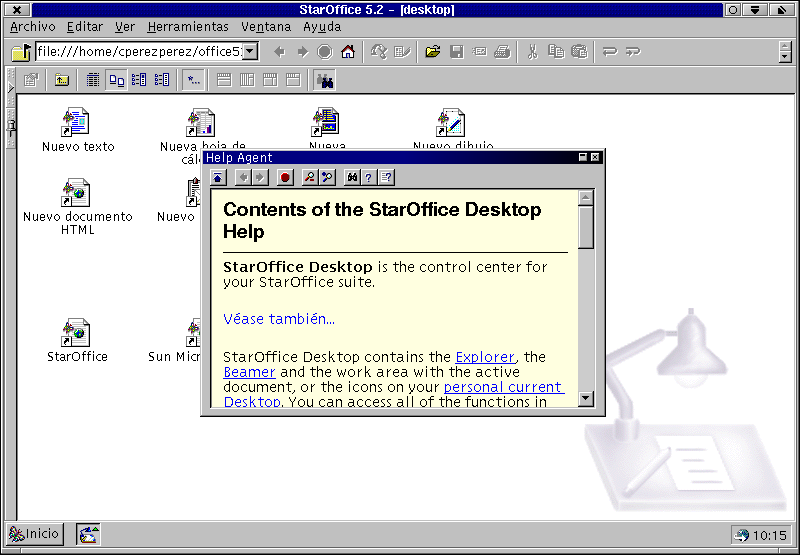The height and width of the screenshot is (555, 800).
Task: Click the Véase también... link
Action: coord(279,319)
